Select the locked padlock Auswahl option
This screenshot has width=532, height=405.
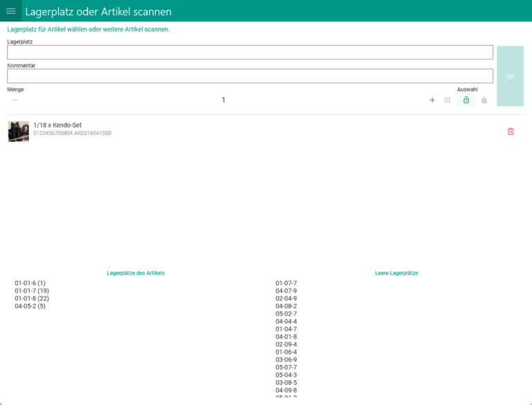484,100
